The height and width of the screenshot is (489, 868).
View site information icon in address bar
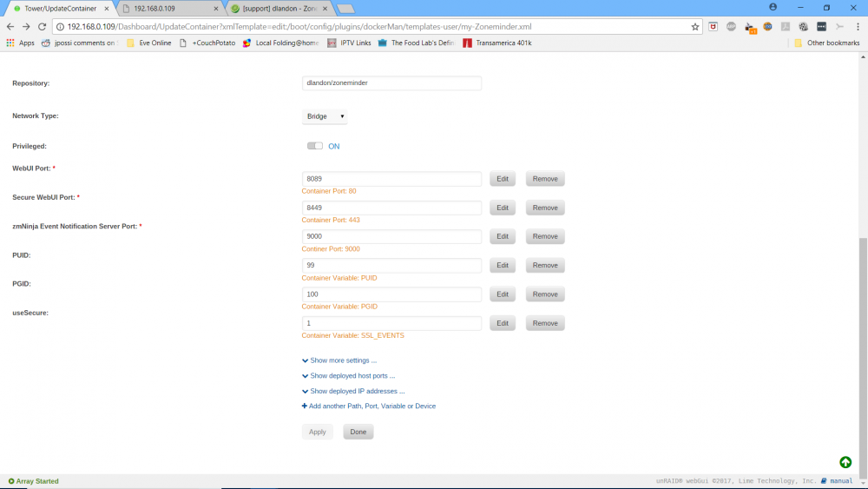tap(61, 27)
